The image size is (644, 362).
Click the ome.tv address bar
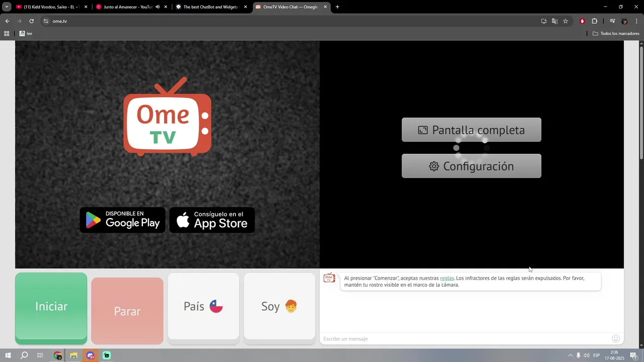pos(292,21)
